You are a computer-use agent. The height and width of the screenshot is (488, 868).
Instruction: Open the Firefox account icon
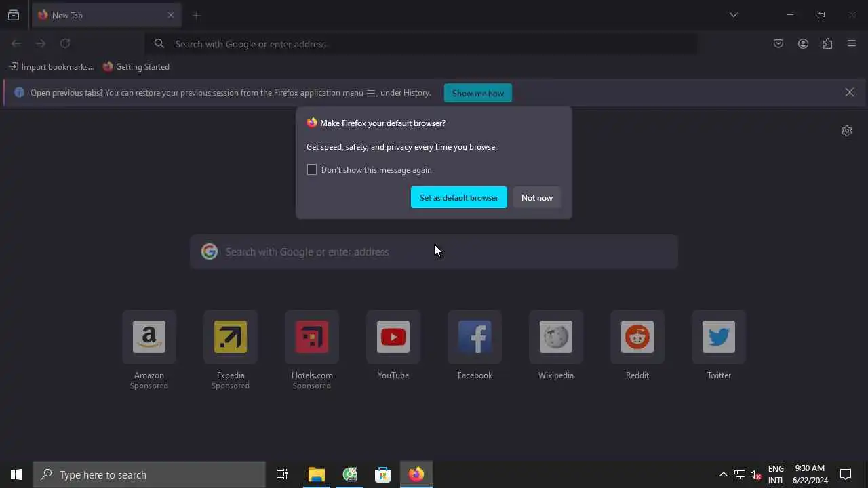point(803,43)
